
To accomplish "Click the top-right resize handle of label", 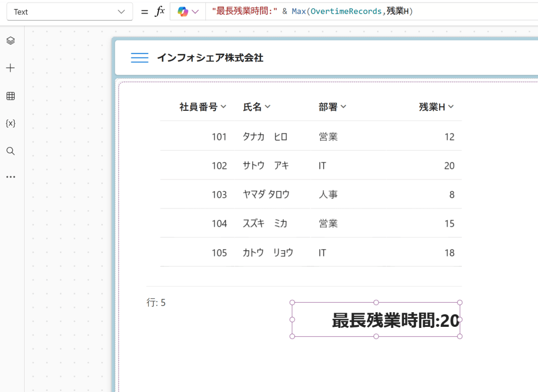I will (460, 303).
